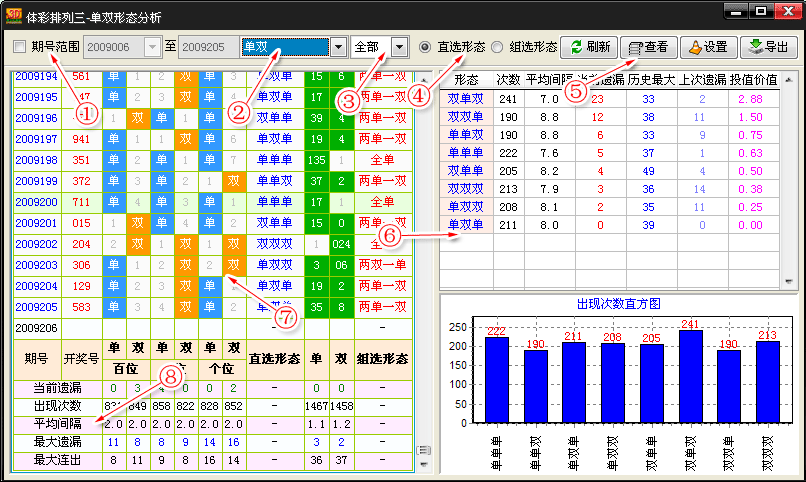Click the 投值价值 column header
Image resolution: width=806 pixels, height=482 pixels.
click(x=753, y=80)
